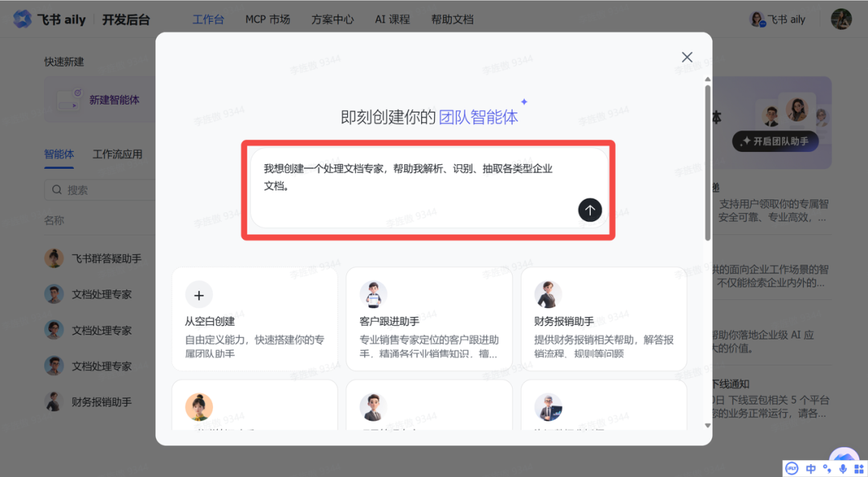Open the 方案中心 tab
This screenshot has width=868, height=477.
(x=332, y=19)
